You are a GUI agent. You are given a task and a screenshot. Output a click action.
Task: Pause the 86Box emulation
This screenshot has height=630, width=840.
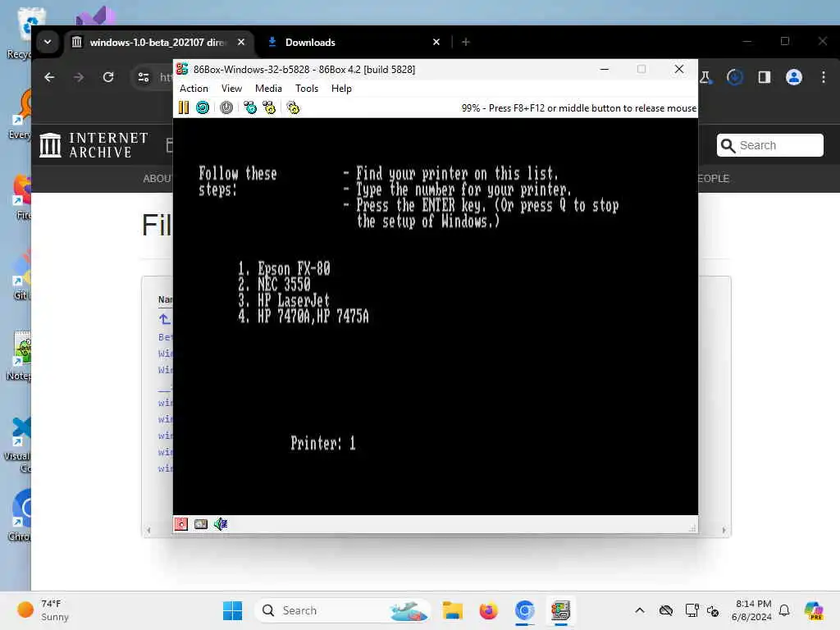click(x=183, y=107)
